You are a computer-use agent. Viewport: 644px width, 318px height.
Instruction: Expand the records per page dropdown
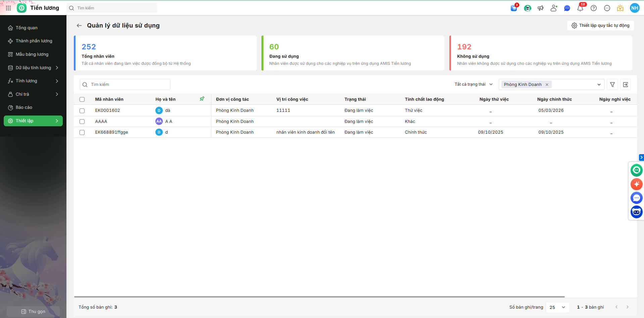[557, 307]
